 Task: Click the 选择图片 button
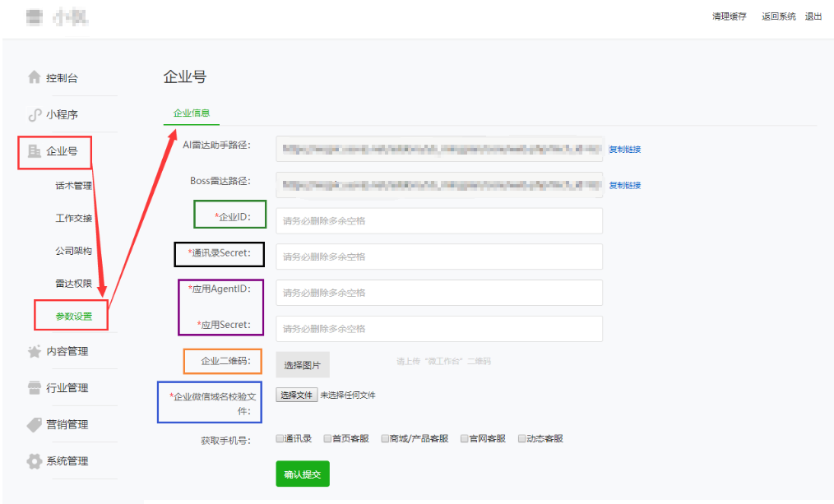303,365
